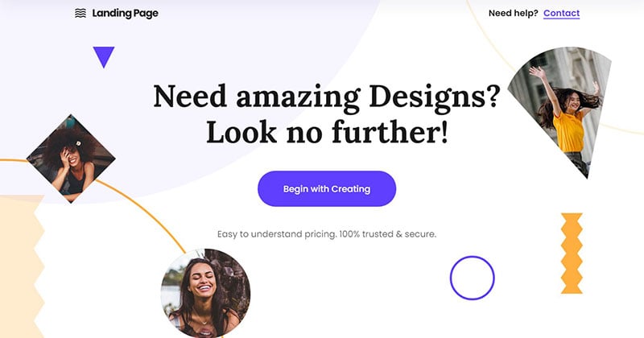This screenshot has height=338, width=644.
Task: Click the Easy to understand pricing tagline
Action: (327, 234)
